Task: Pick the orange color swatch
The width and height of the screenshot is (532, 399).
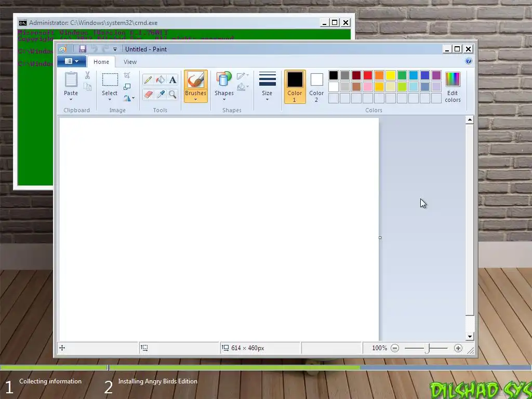Action: [379, 75]
